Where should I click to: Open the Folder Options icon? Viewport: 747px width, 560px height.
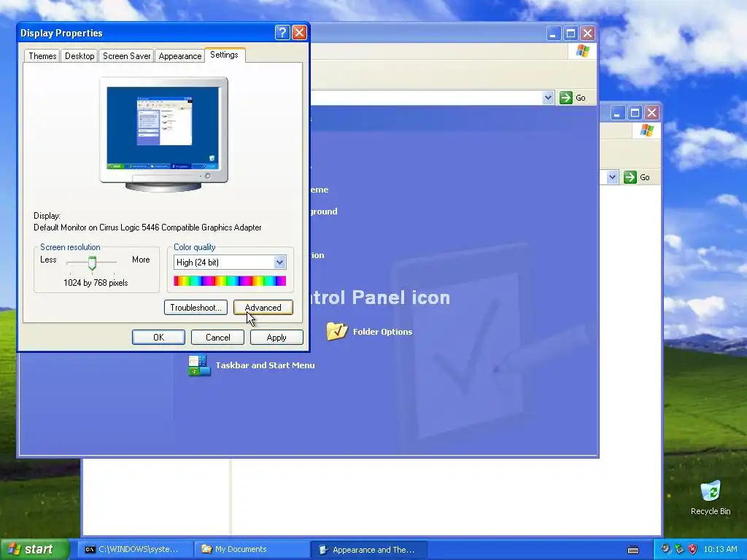[x=337, y=331]
